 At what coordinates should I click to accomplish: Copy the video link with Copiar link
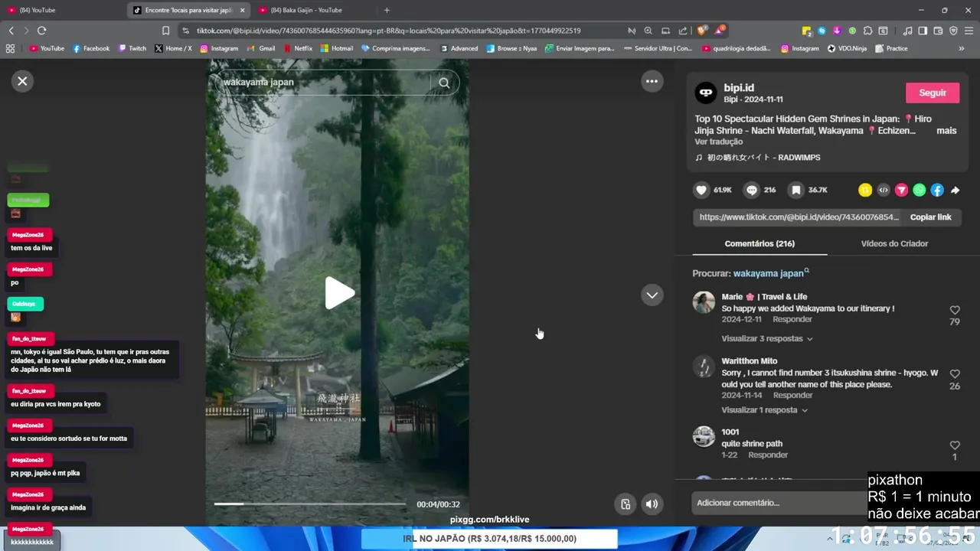(930, 217)
